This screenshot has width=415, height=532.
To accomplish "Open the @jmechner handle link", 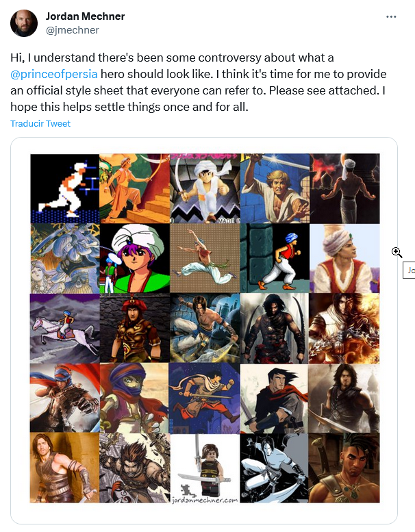I will pos(73,30).
